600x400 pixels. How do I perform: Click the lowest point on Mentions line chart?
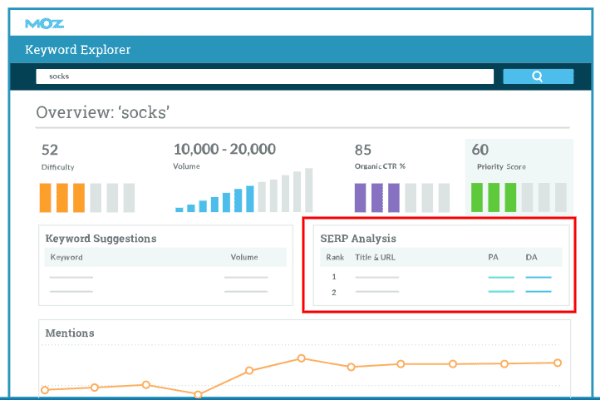[198, 394]
